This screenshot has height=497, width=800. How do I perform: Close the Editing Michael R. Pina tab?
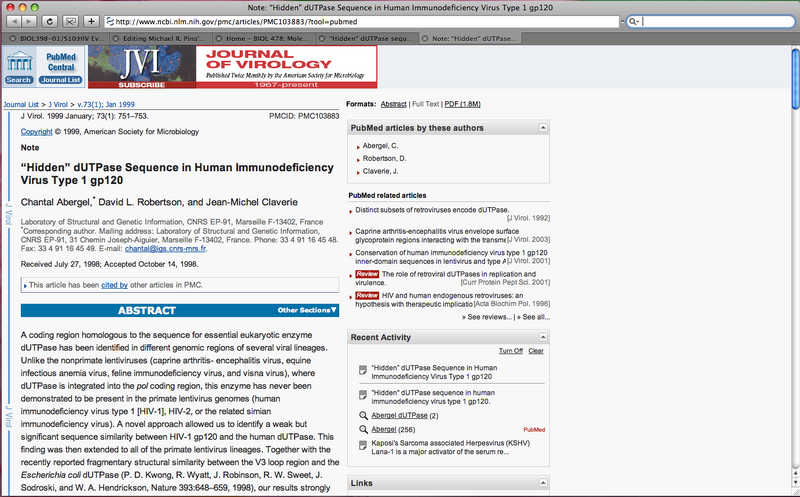(116, 38)
